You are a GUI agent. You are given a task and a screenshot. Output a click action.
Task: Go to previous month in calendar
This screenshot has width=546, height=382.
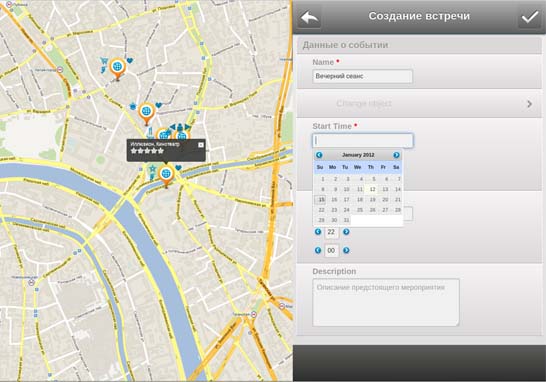click(x=319, y=155)
